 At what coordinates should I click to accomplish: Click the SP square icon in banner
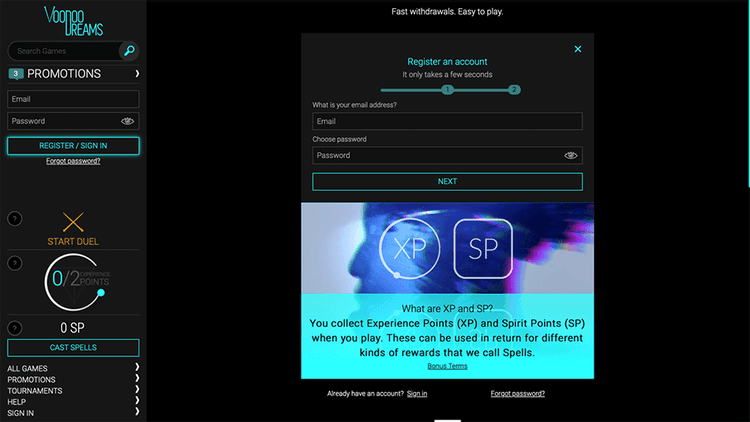[483, 248]
